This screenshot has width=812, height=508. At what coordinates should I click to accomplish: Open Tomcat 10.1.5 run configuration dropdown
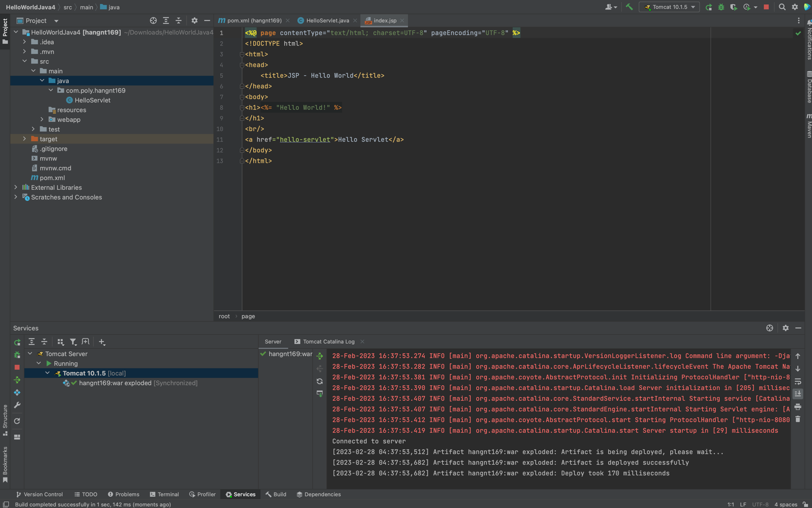coord(669,7)
